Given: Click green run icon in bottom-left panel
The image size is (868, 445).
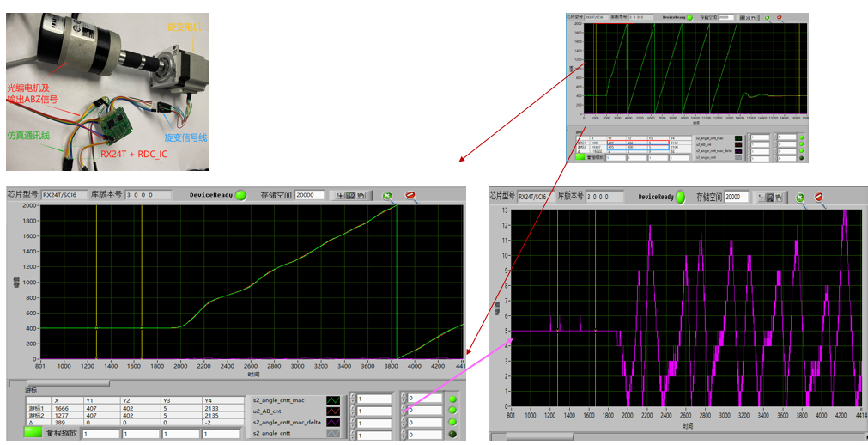Looking at the screenshot, I should tap(388, 195).
